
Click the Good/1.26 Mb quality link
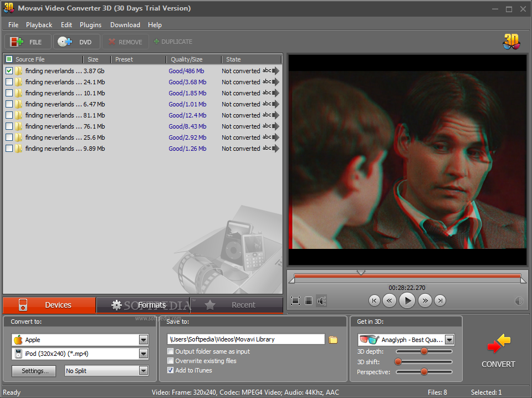click(x=187, y=149)
